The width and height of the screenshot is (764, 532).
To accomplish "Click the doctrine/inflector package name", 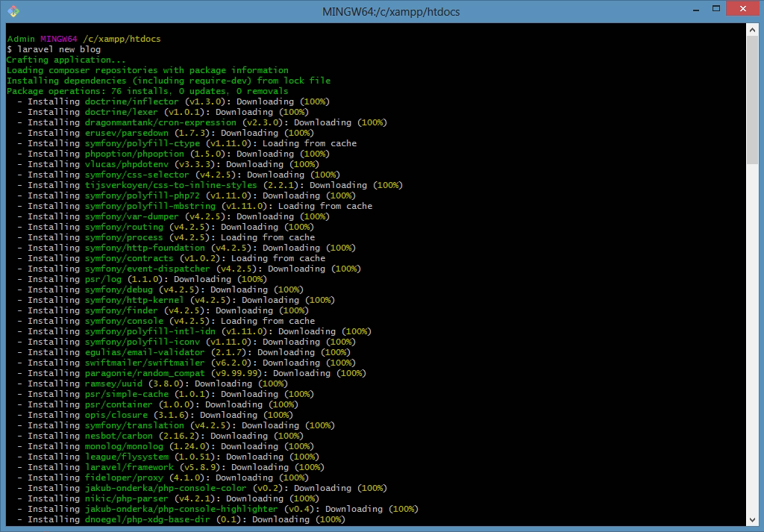I will [x=131, y=101].
